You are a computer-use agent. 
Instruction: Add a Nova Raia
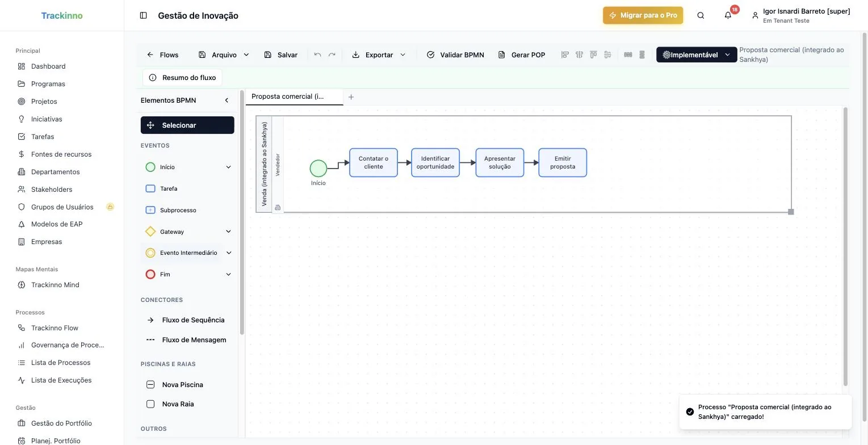[x=187, y=404]
